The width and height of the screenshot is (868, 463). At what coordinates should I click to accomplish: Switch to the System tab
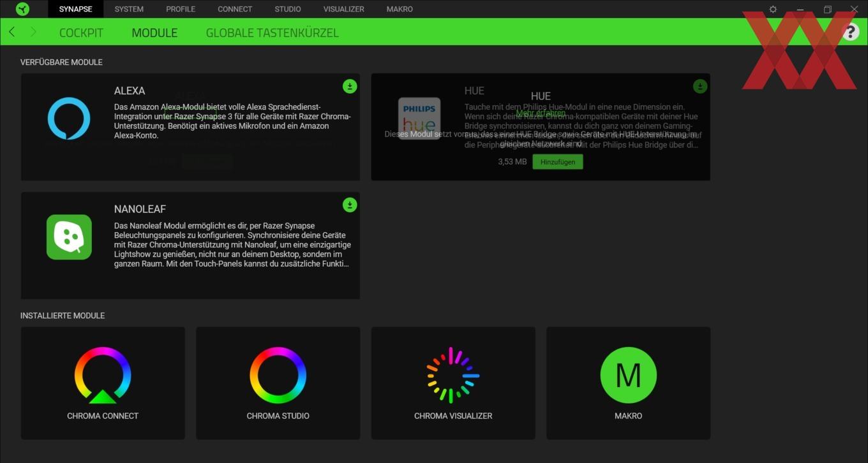pyautogui.click(x=129, y=9)
